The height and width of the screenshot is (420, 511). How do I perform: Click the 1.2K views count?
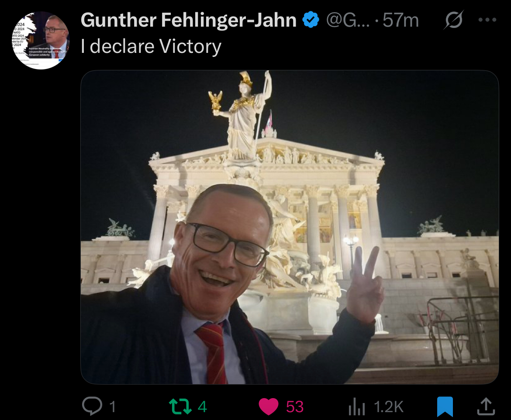389,406
